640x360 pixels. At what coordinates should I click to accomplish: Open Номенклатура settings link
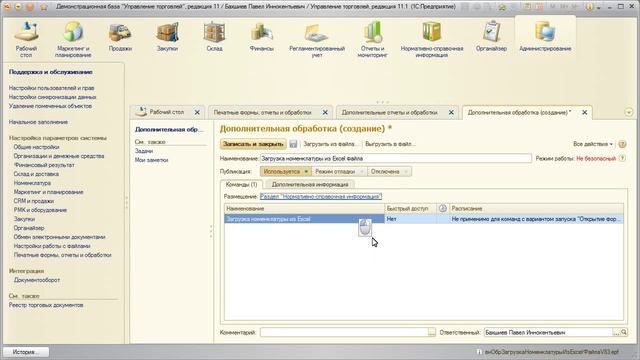pyautogui.click(x=32, y=183)
